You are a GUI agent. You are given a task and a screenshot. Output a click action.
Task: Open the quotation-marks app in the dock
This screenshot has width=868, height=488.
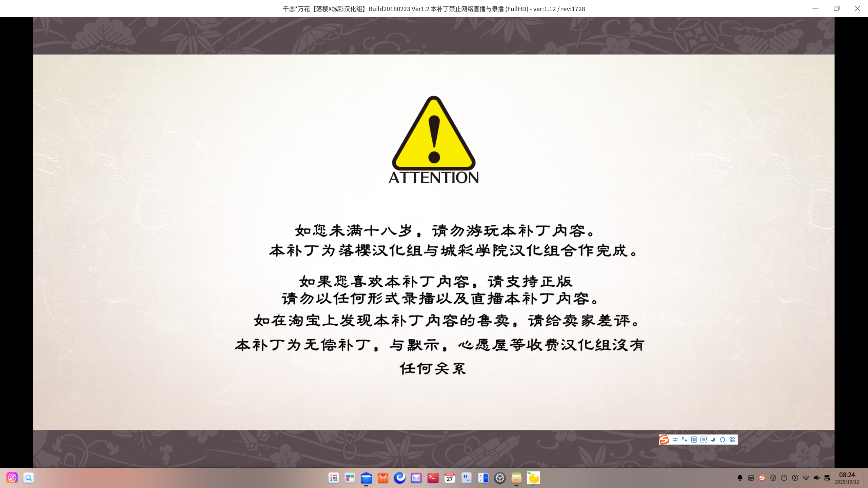tap(466, 478)
